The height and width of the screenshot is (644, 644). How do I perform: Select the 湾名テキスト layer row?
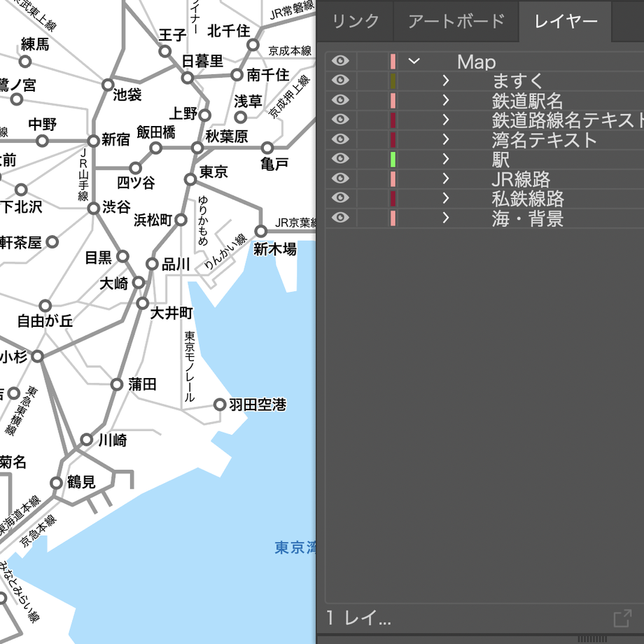[484, 139]
